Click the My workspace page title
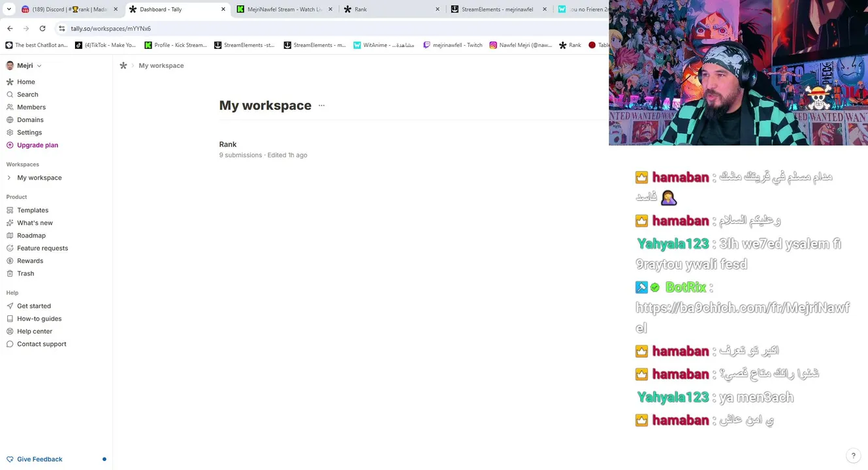This screenshot has width=868, height=470. click(x=265, y=105)
